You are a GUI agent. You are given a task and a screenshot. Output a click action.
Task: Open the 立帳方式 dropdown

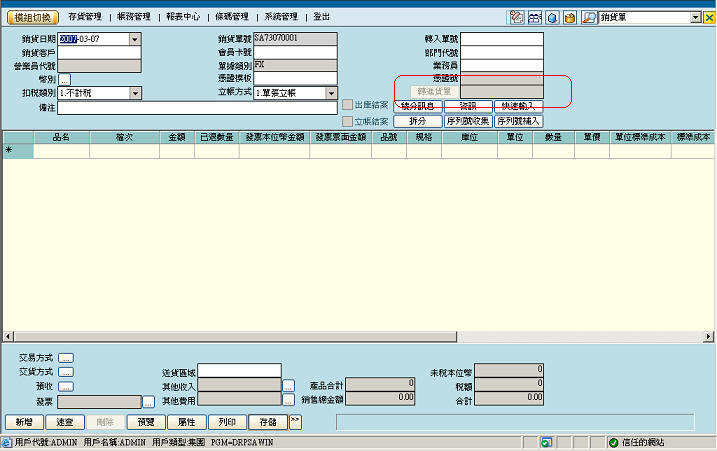(331, 93)
